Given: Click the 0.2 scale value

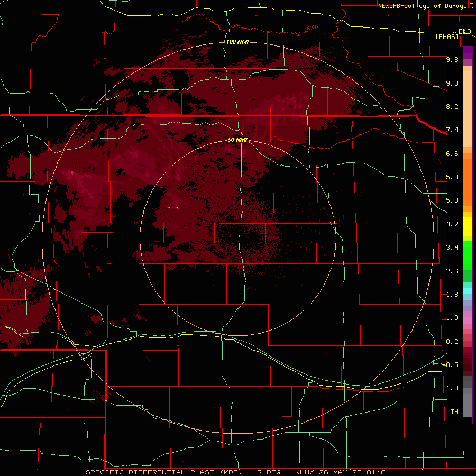Looking at the screenshot, I should pyautogui.click(x=452, y=342).
